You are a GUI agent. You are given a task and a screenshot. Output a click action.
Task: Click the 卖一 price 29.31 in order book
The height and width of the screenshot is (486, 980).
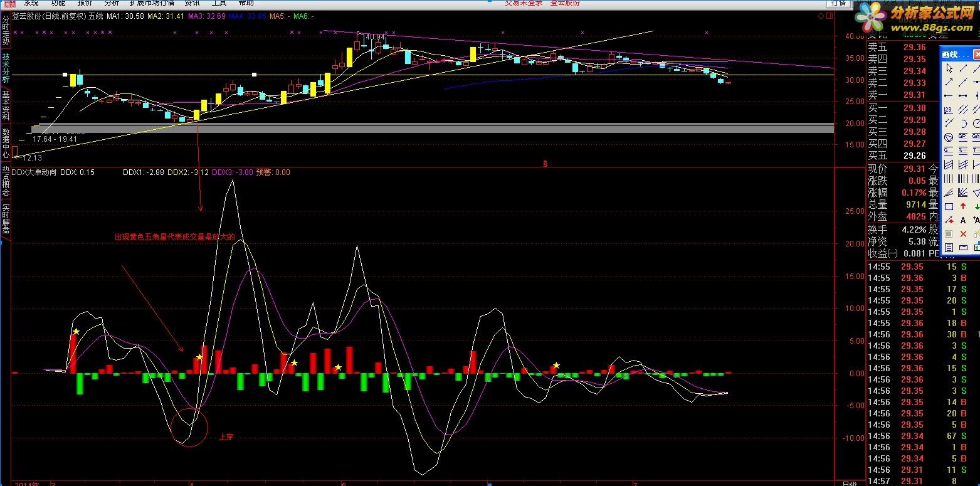[x=915, y=95]
